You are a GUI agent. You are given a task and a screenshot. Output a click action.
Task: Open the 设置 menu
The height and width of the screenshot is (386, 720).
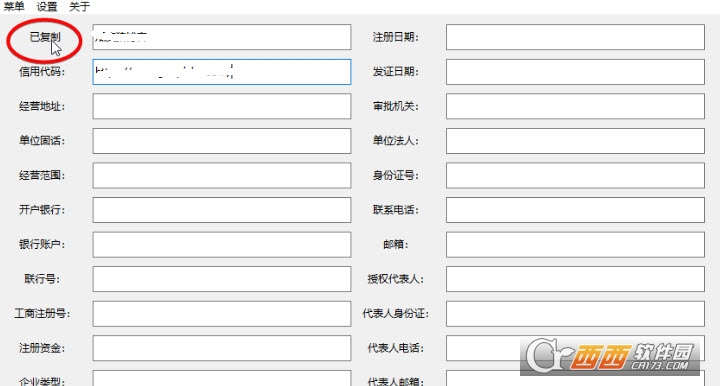47,6
